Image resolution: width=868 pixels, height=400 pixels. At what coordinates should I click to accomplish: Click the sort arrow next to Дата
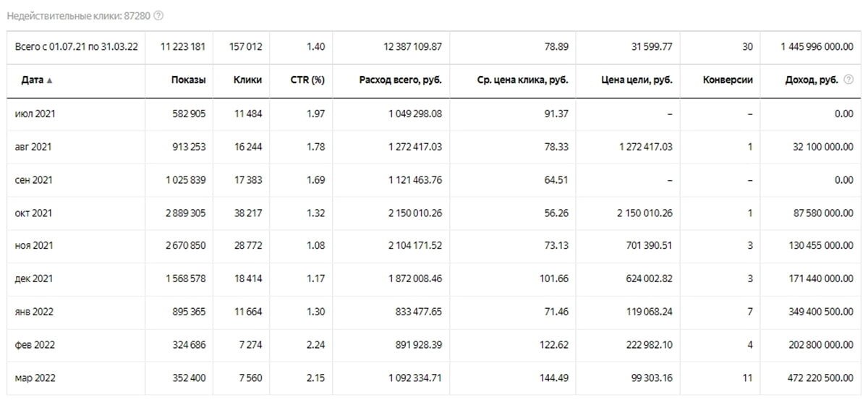(x=49, y=80)
